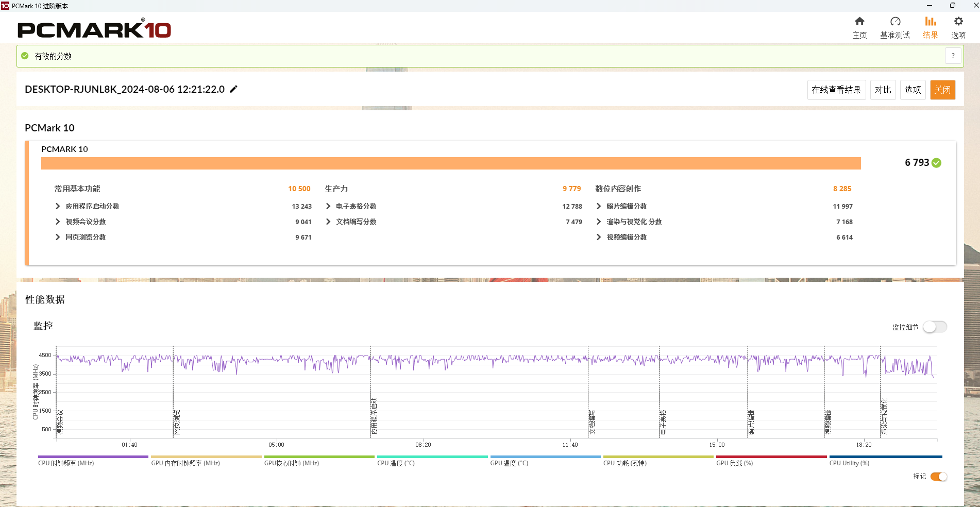Viewport: 980px width, 507px height.
Task: Click the green valid score checkmark icon
Action: 25,56
